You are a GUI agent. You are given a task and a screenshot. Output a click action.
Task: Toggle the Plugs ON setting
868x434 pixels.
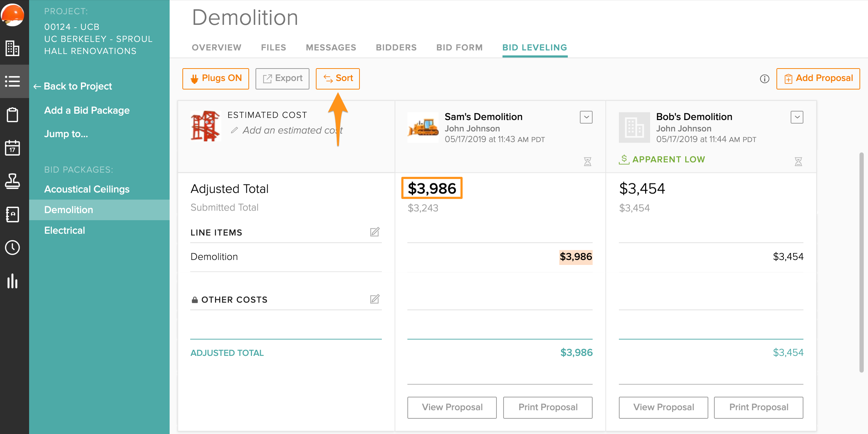(215, 78)
